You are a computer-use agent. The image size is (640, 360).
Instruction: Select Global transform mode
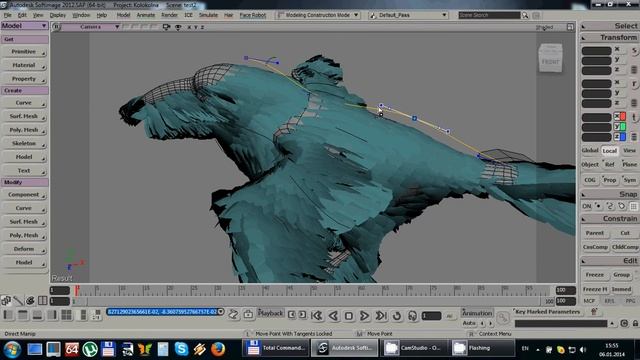point(590,151)
